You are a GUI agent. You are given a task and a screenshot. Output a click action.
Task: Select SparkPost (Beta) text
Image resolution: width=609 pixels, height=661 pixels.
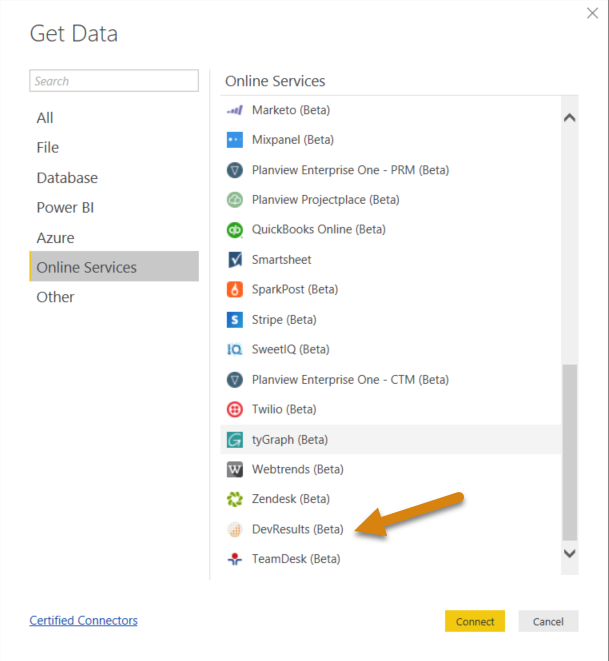click(295, 290)
